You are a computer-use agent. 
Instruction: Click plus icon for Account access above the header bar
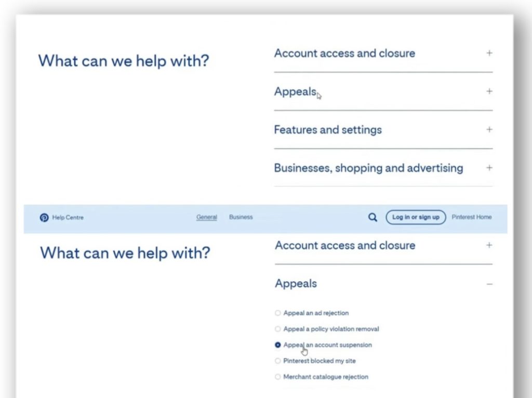489,53
